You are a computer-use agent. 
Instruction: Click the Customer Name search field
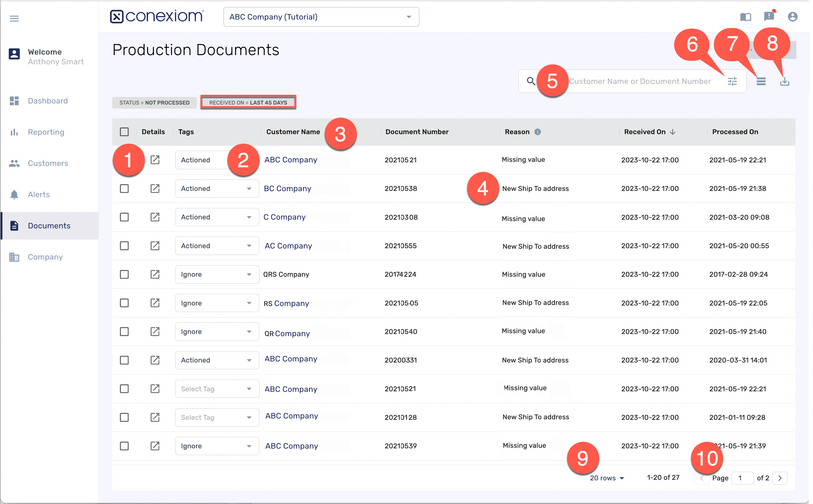point(640,81)
